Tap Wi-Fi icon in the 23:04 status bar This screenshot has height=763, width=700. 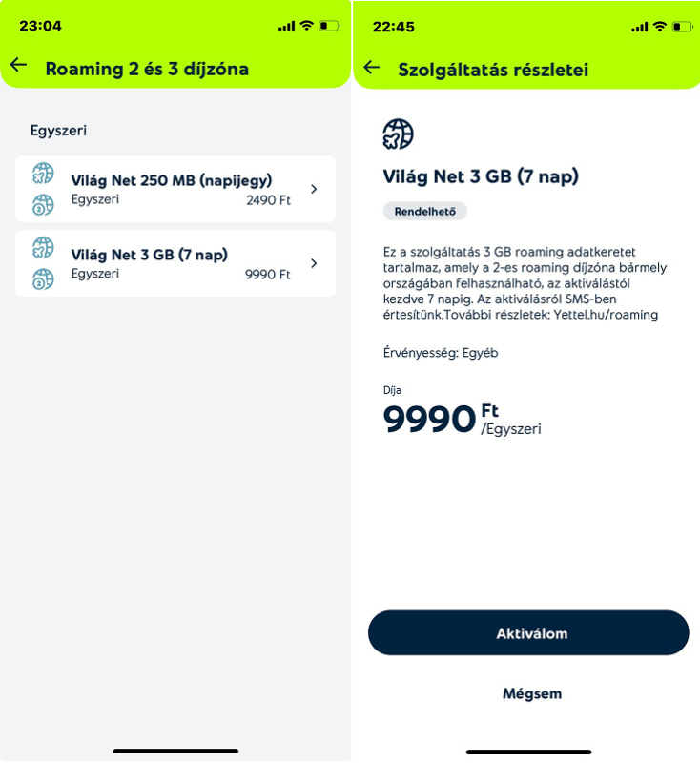tap(306, 26)
